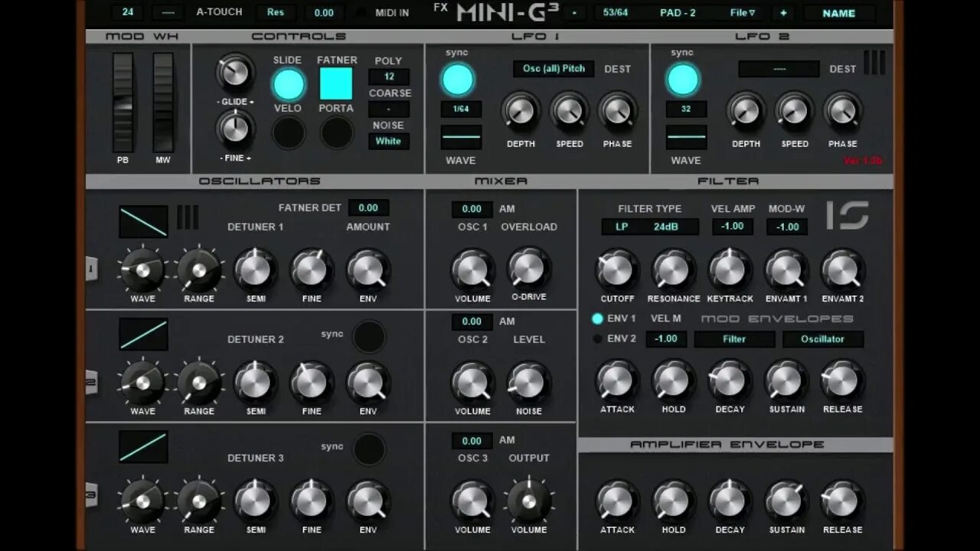Viewport: 980px width, 551px height.
Task: Select ENV 2 radio button
Action: pyautogui.click(x=597, y=339)
